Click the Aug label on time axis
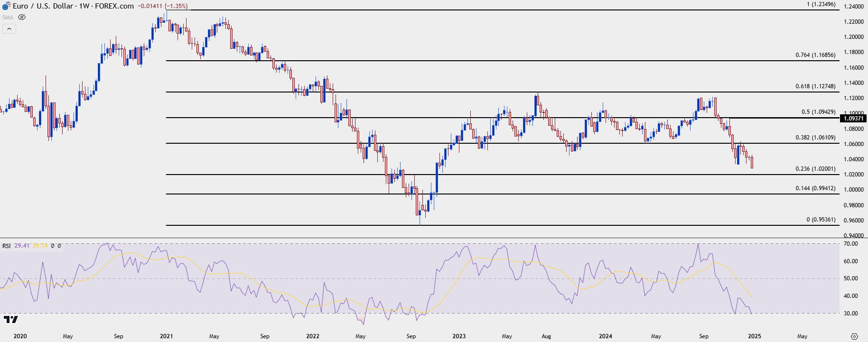The image size is (868, 342). (x=546, y=336)
